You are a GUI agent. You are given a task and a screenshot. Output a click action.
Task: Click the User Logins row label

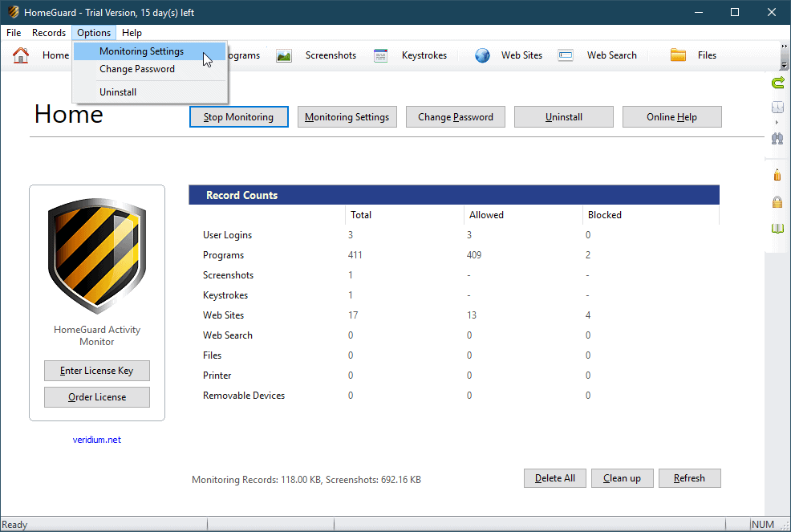pos(228,235)
